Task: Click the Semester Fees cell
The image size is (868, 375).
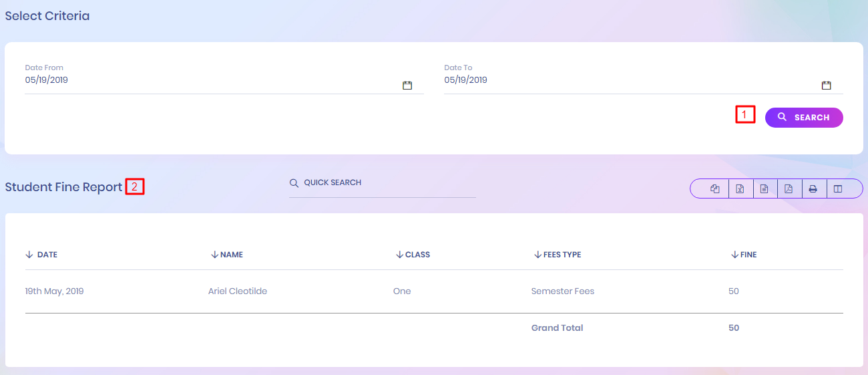Action: click(x=562, y=291)
